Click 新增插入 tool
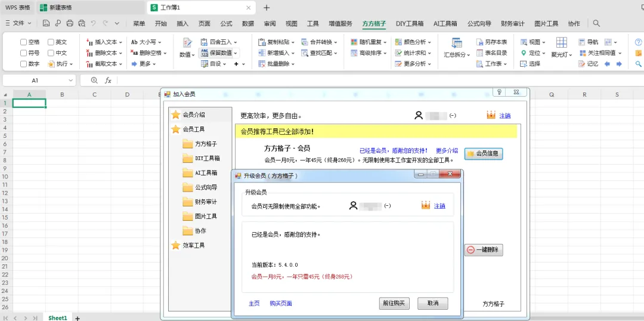 [x=277, y=53]
